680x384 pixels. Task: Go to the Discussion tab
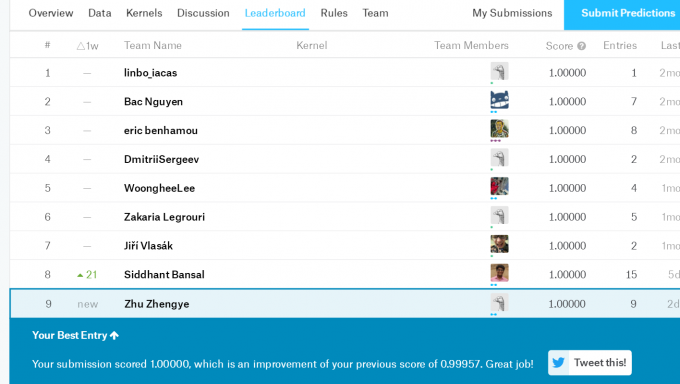203,13
